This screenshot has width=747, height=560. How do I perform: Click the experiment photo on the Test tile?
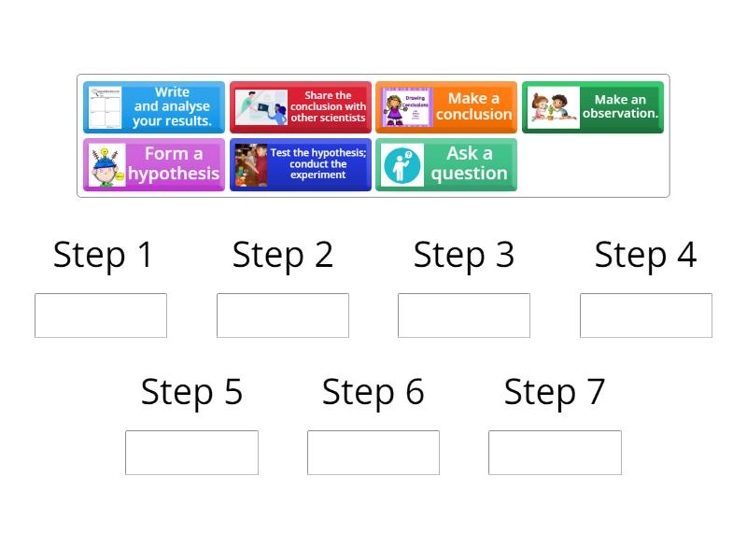pos(250,165)
